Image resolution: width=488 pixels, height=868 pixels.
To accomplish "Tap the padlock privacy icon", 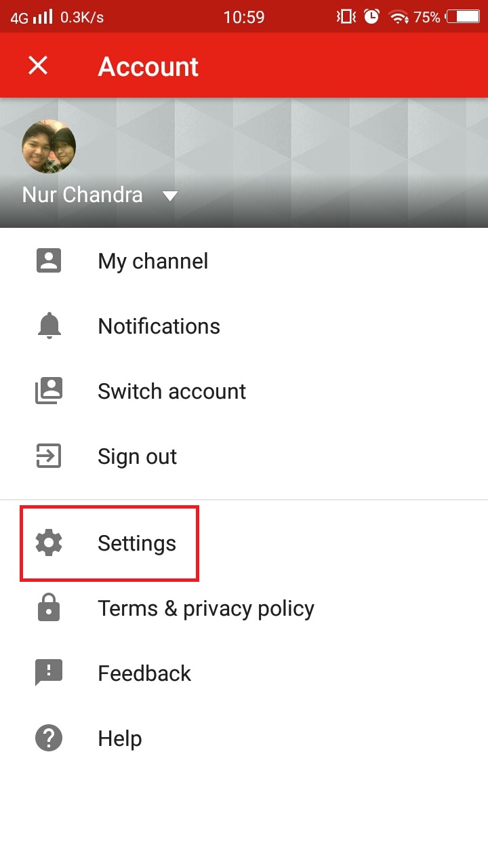I will click(x=49, y=608).
